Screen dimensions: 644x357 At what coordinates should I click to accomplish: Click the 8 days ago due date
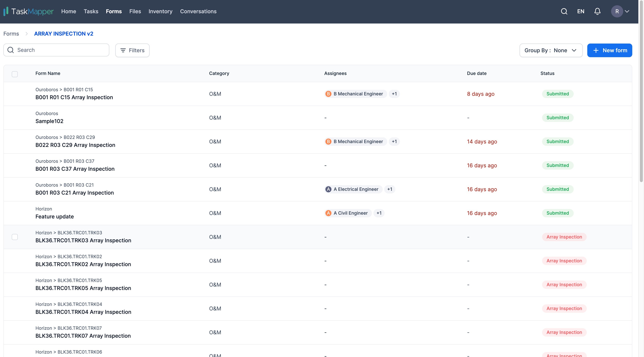click(480, 94)
